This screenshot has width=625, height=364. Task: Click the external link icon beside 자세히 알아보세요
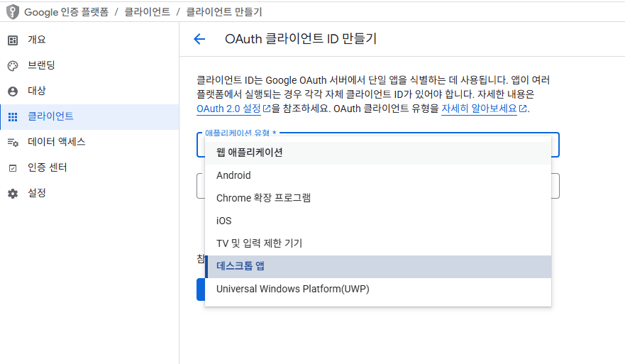tap(523, 109)
